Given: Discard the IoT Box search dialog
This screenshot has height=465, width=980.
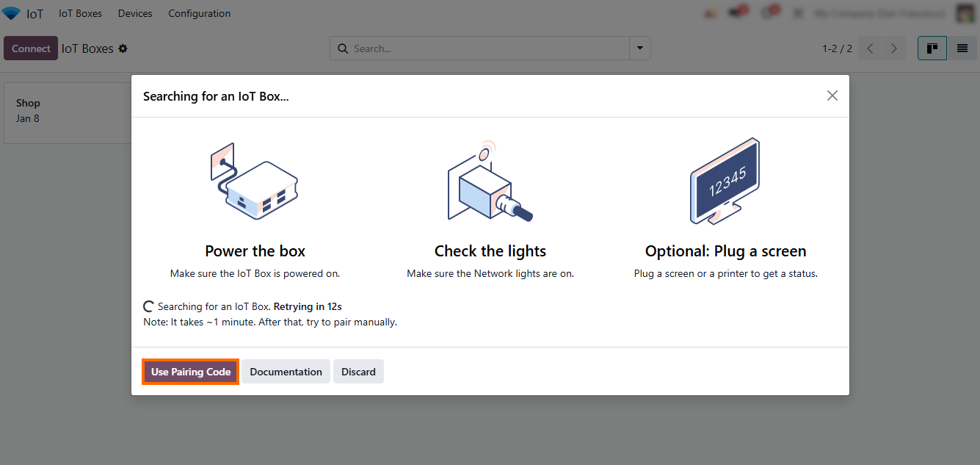Looking at the screenshot, I should pyautogui.click(x=358, y=372).
